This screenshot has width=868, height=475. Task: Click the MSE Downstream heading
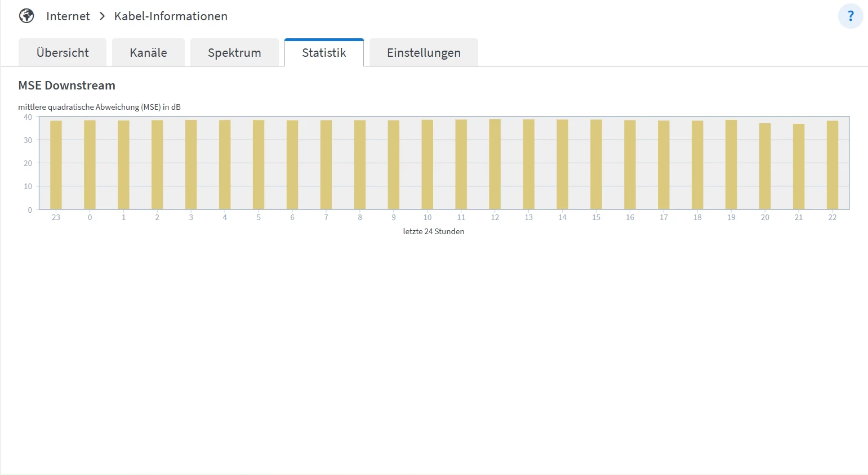pos(66,86)
